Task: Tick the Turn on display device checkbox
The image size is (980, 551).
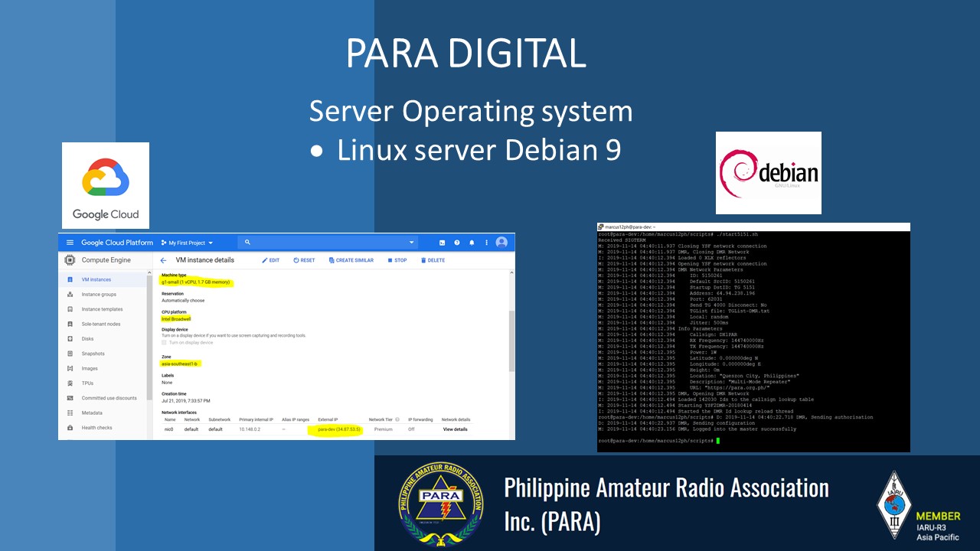Action: pos(164,343)
